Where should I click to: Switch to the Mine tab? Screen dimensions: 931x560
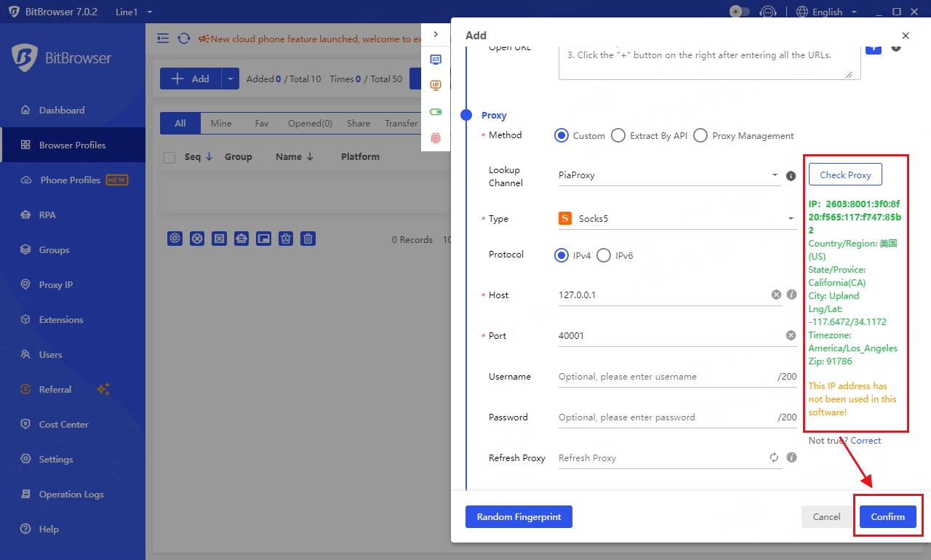221,124
